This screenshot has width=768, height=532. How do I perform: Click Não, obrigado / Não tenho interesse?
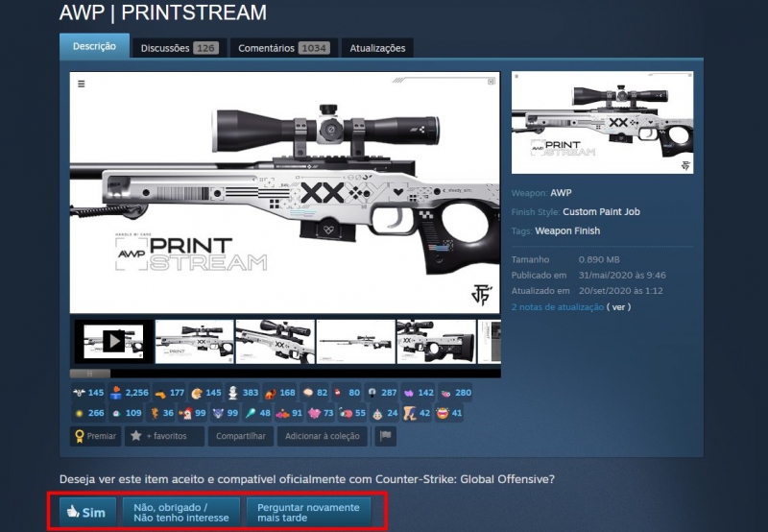pyautogui.click(x=180, y=513)
